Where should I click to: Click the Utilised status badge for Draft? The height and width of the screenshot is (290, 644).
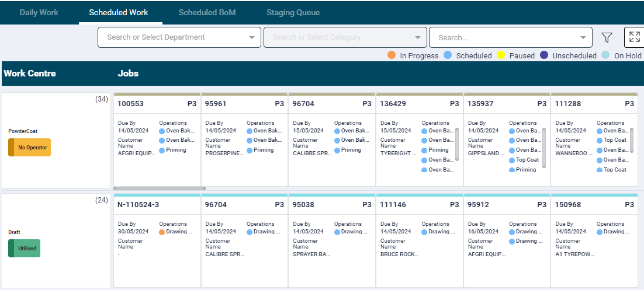tap(25, 248)
